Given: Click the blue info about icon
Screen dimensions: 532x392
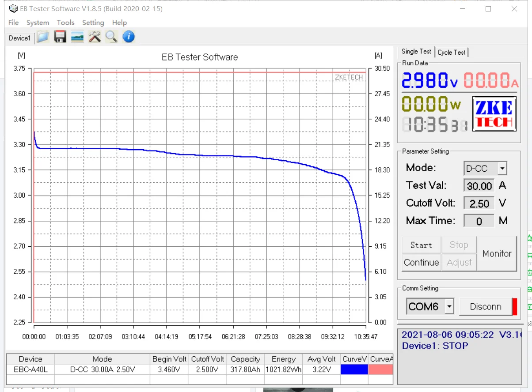Looking at the screenshot, I should (x=129, y=37).
